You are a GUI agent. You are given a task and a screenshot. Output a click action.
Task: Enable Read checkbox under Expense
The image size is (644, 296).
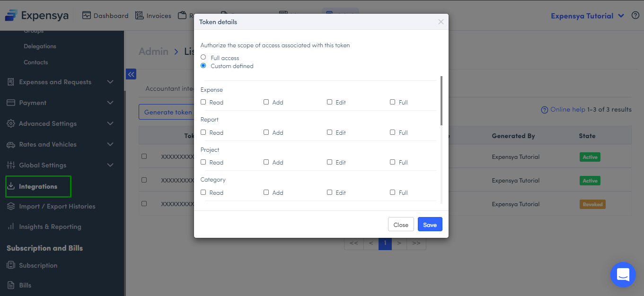pyautogui.click(x=203, y=102)
